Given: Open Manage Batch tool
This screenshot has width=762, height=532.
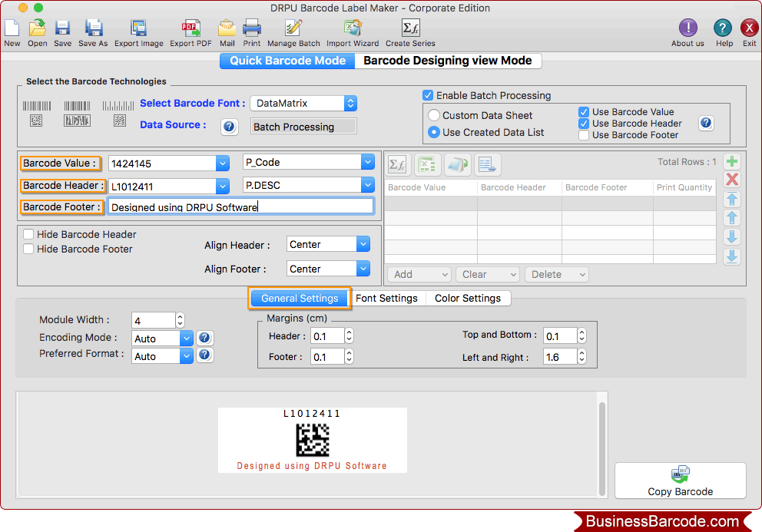Looking at the screenshot, I should [x=293, y=28].
